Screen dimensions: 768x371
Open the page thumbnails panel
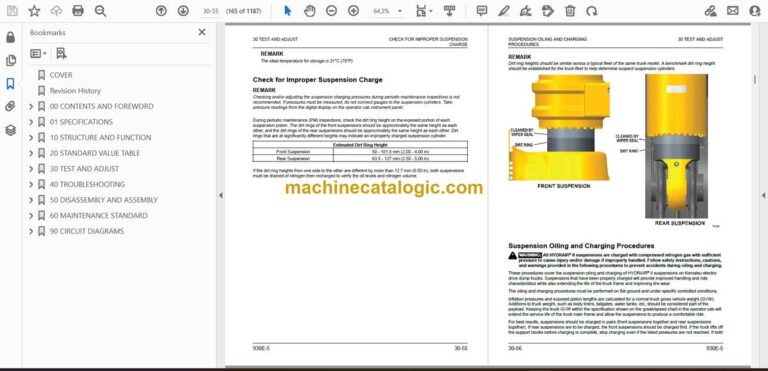coord(10,60)
